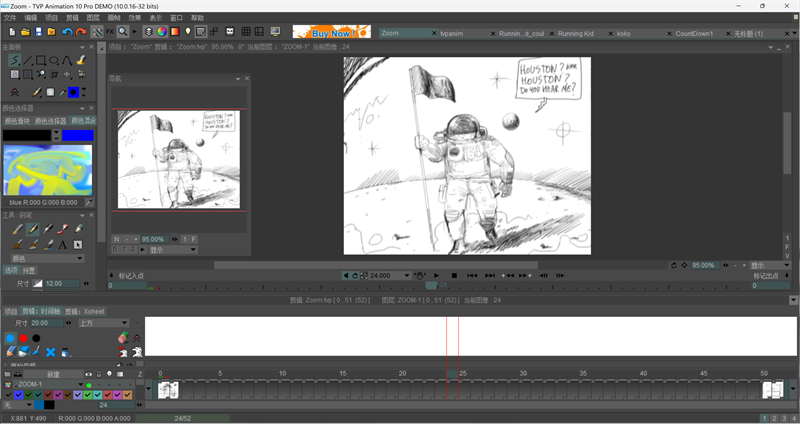Open the 文件 menu
Viewport: 800px width, 424px height.
[10, 18]
